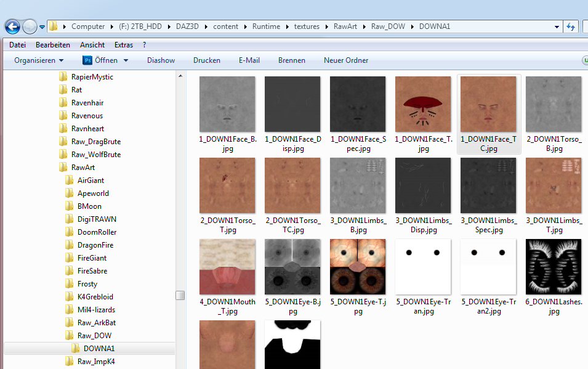
Task: Click the Brennen button
Action: [292, 60]
